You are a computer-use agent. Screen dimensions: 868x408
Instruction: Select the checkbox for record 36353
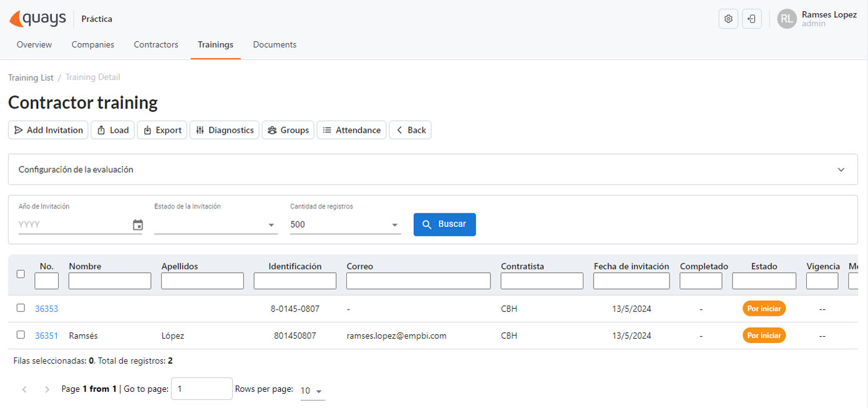point(21,308)
